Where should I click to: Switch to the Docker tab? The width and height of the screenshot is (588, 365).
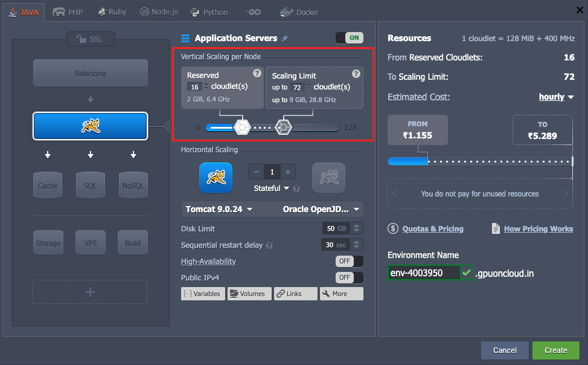pyautogui.click(x=299, y=12)
